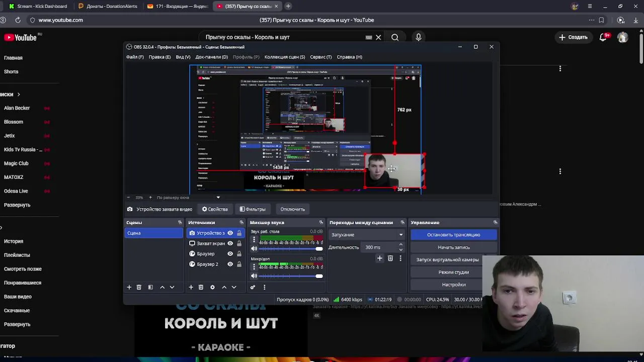Open Док-панели menu in OBS
This screenshot has height=362, width=644.
211,57
